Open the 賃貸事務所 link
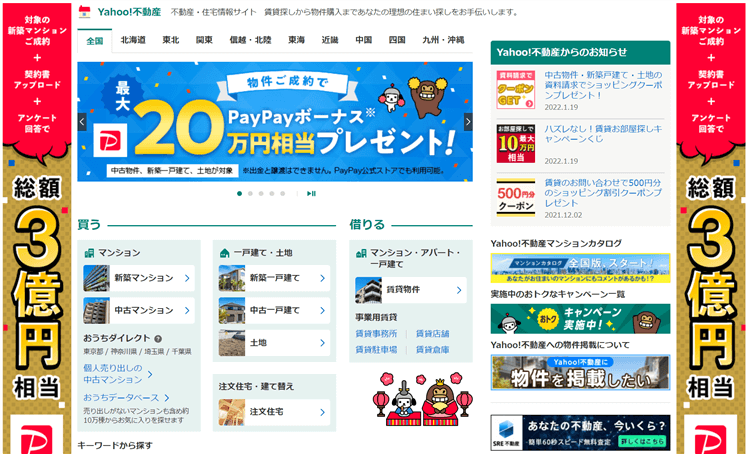750x454 pixels. click(x=376, y=334)
